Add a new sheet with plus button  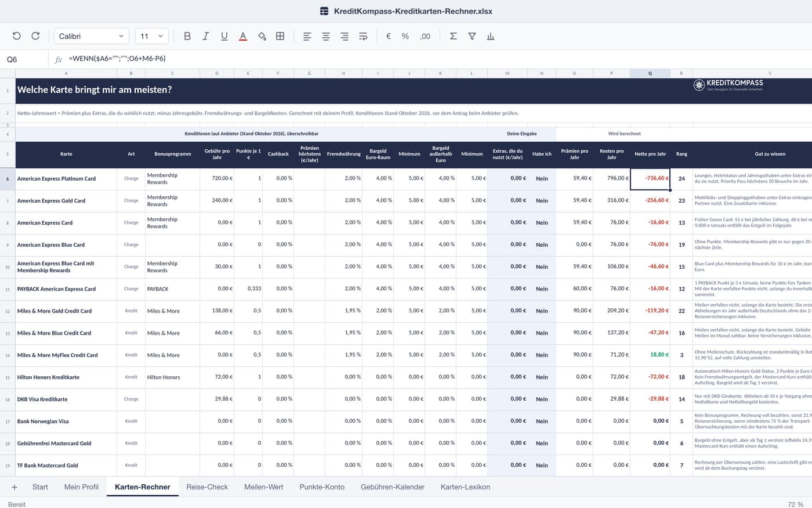tap(14, 487)
